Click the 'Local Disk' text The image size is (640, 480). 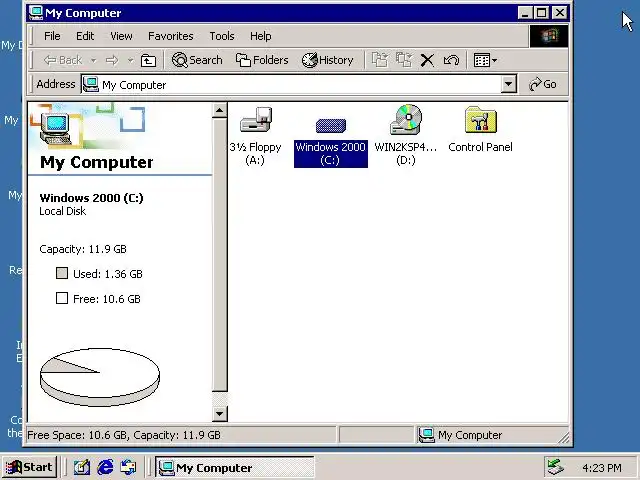[62, 211]
